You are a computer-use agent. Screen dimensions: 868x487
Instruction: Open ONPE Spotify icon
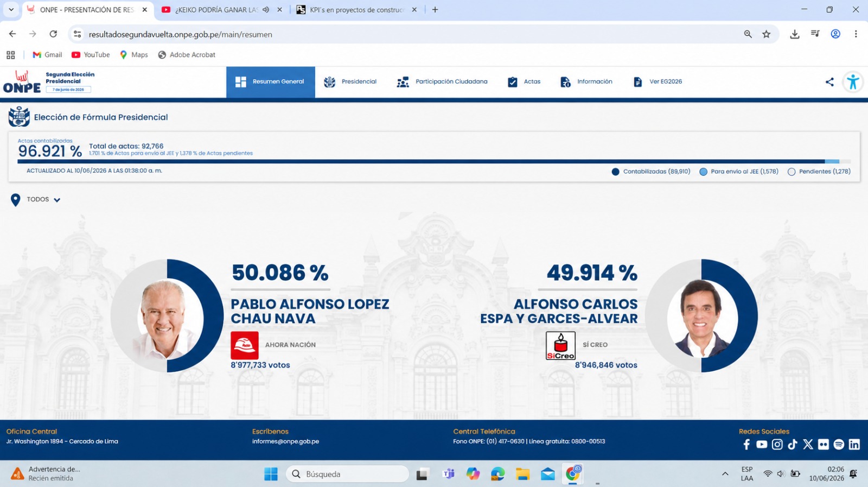tap(839, 445)
